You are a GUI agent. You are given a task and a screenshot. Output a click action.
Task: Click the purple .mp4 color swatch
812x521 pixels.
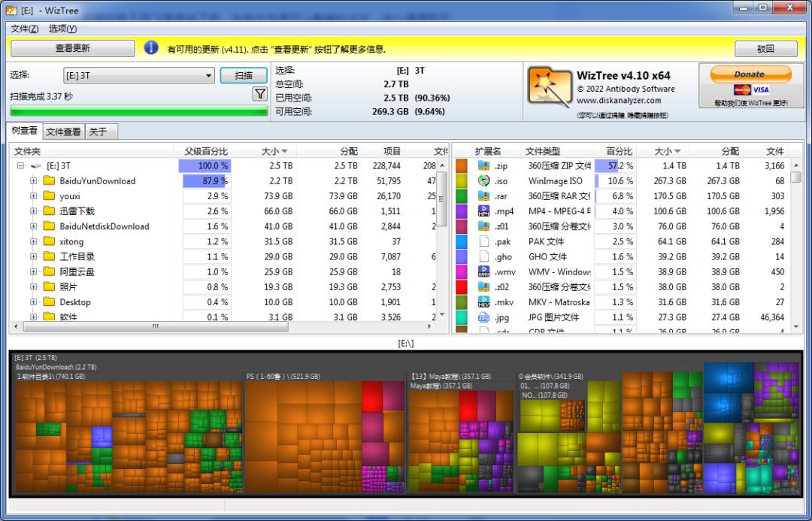coord(461,211)
